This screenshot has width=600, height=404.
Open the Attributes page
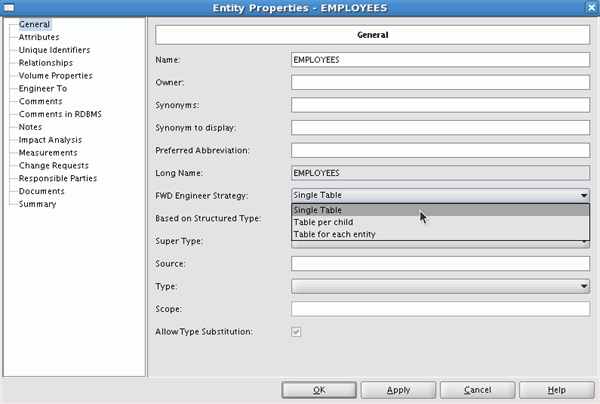tap(39, 37)
